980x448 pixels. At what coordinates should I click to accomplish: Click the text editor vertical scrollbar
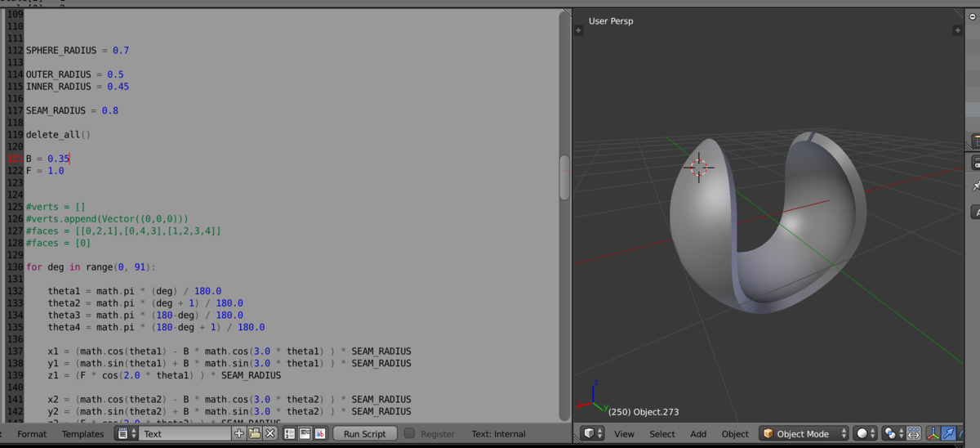[x=564, y=177]
